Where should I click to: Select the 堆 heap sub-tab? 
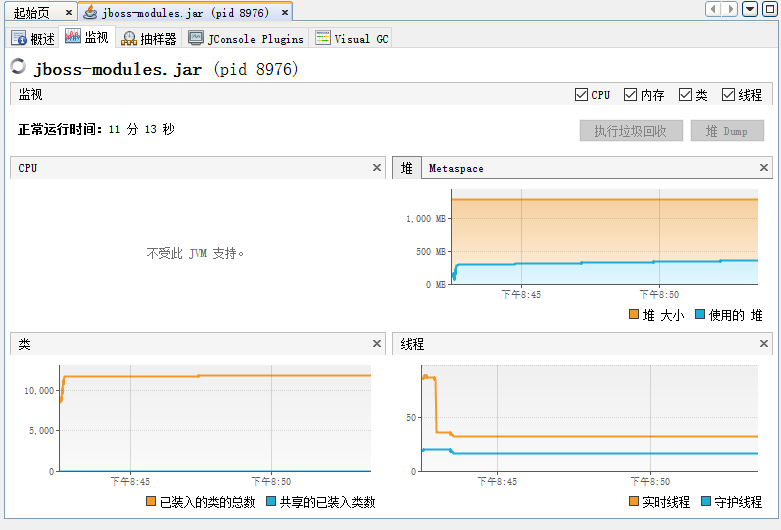click(x=406, y=168)
